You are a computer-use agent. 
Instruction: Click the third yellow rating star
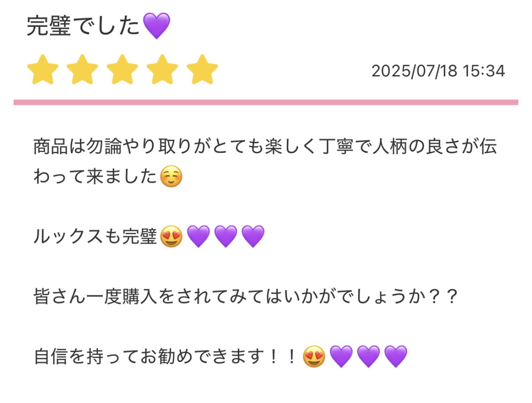(x=122, y=70)
